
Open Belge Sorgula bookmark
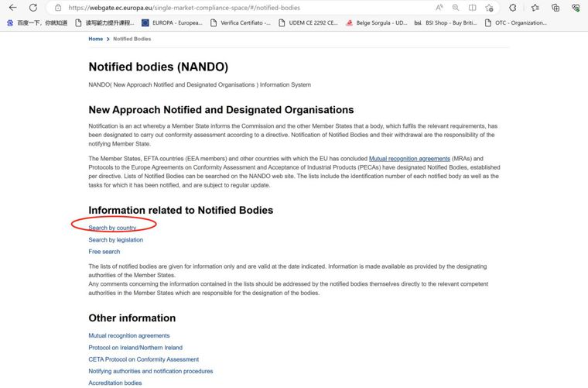[377, 23]
